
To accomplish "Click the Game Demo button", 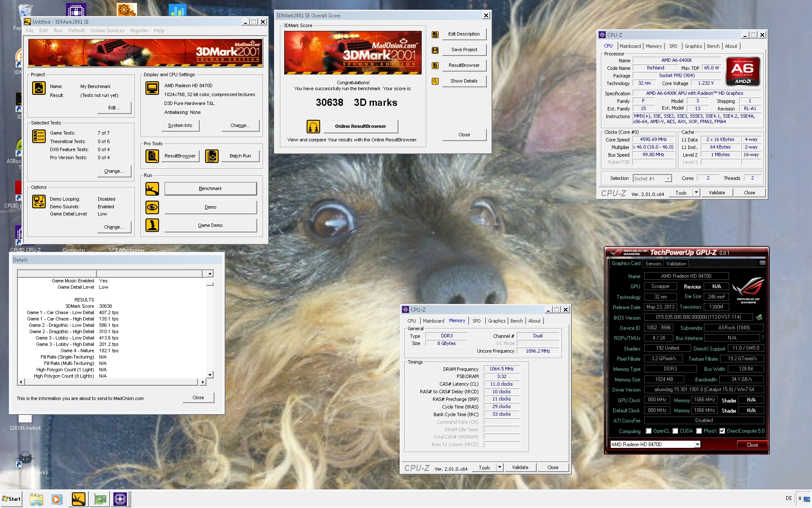I will point(210,225).
